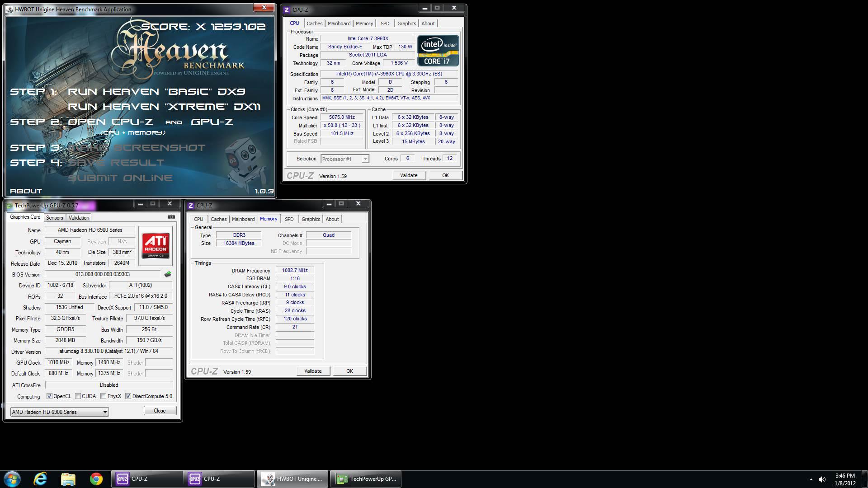Viewport: 868px width, 488px height.
Task: Click the Core Voltage 1.536 V value
Action: (x=399, y=63)
